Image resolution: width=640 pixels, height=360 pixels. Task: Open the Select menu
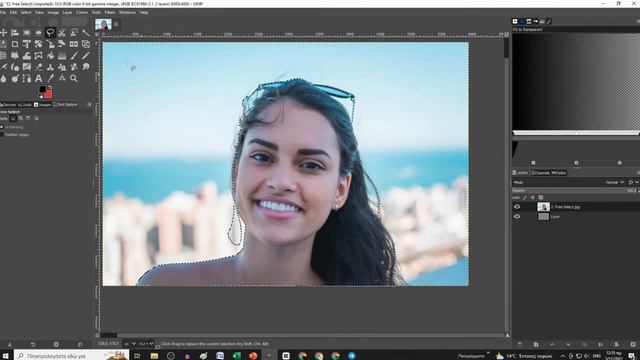(x=26, y=12)
